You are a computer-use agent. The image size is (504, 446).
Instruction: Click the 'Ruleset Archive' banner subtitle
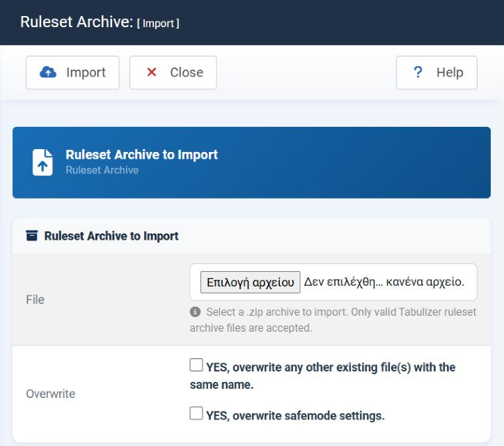[102, 170]
